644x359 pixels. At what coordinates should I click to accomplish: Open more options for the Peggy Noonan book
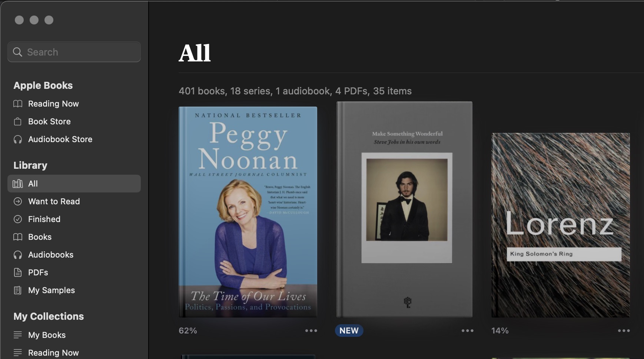coord(311,331)
